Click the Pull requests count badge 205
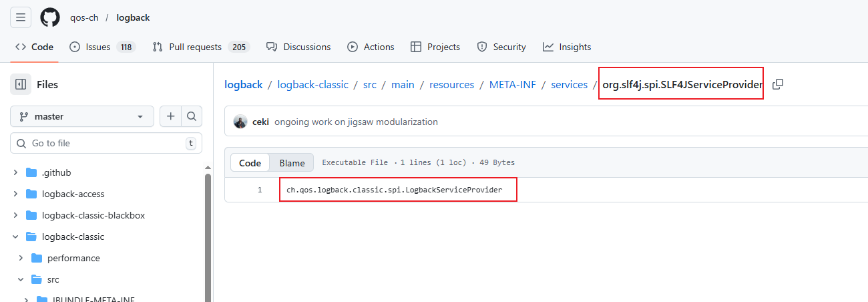This screenshot has width=868, height=302. (x=238, y=47)
